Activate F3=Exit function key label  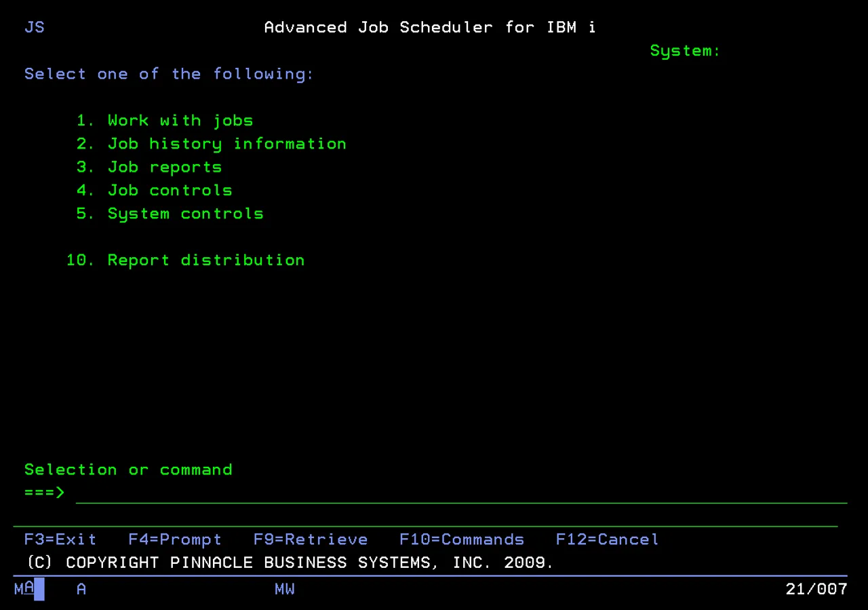60,539
